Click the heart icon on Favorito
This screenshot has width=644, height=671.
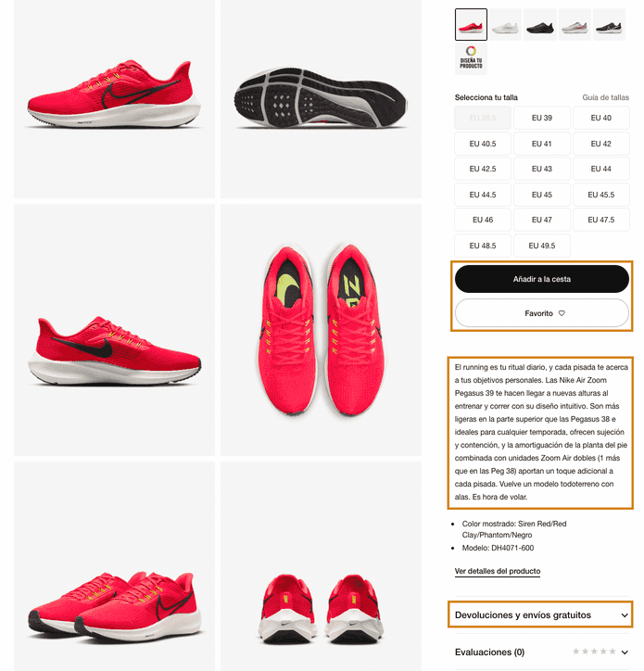tap(562, 313)
